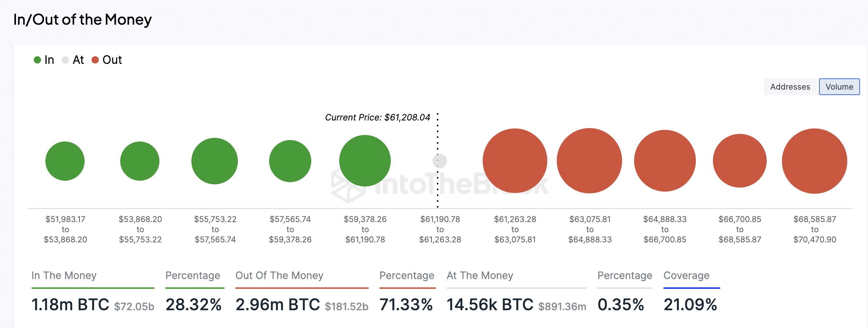
Task: Toggle the green In legend item
Action: click(44, 60)
